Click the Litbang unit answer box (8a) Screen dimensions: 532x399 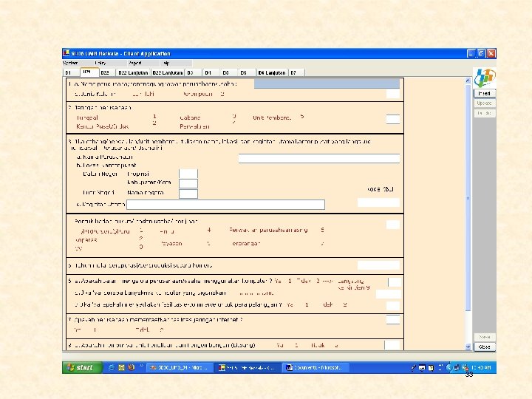(x=392, y=345)
